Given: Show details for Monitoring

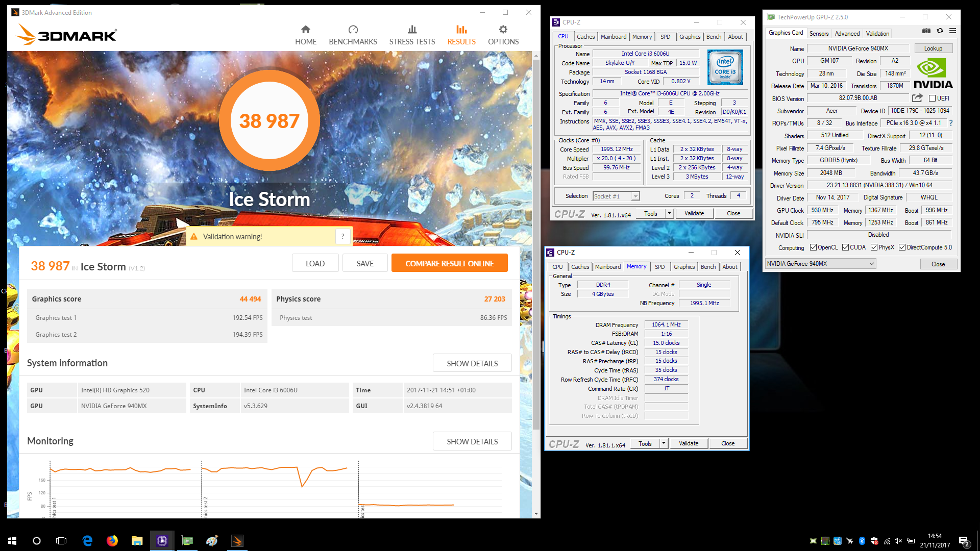Looking at the screenshot, I should point(472,441).
